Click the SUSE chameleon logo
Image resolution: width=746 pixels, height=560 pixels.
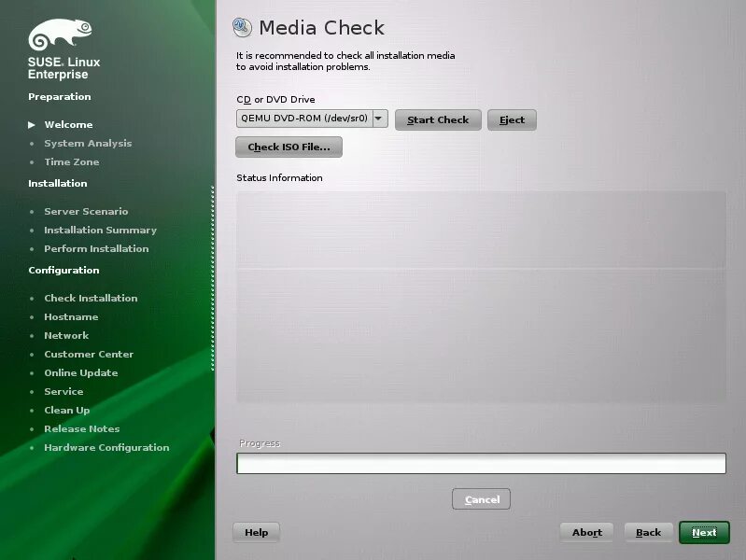coord(60,35)
